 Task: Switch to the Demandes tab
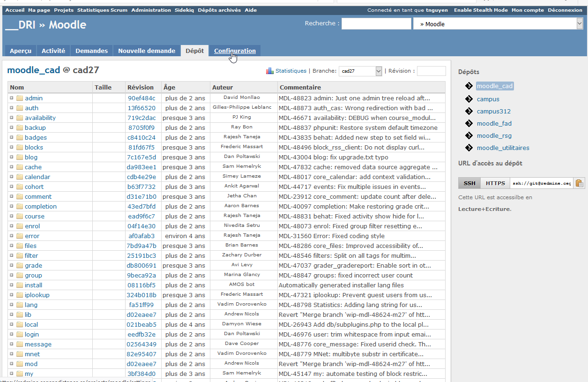[91, 51]
